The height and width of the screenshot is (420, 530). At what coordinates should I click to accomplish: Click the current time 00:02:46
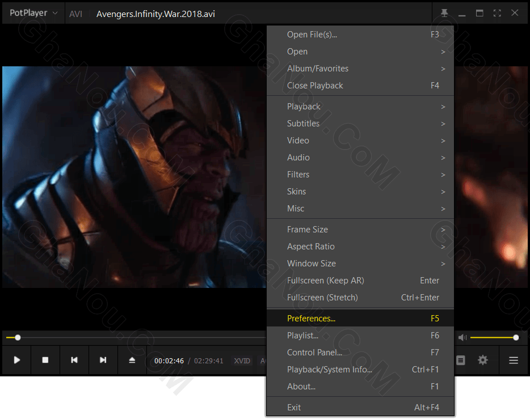[169, 361]
